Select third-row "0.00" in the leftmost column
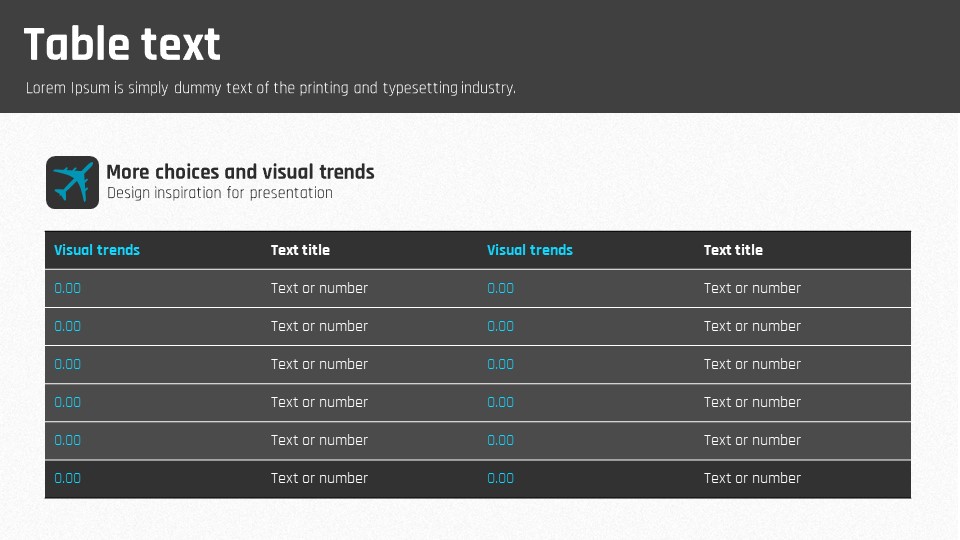 point(68,364)
